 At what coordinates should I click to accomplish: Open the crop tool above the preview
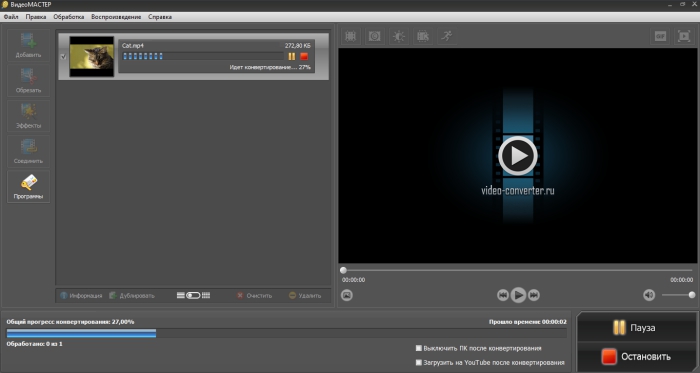[x=351, y=36]
